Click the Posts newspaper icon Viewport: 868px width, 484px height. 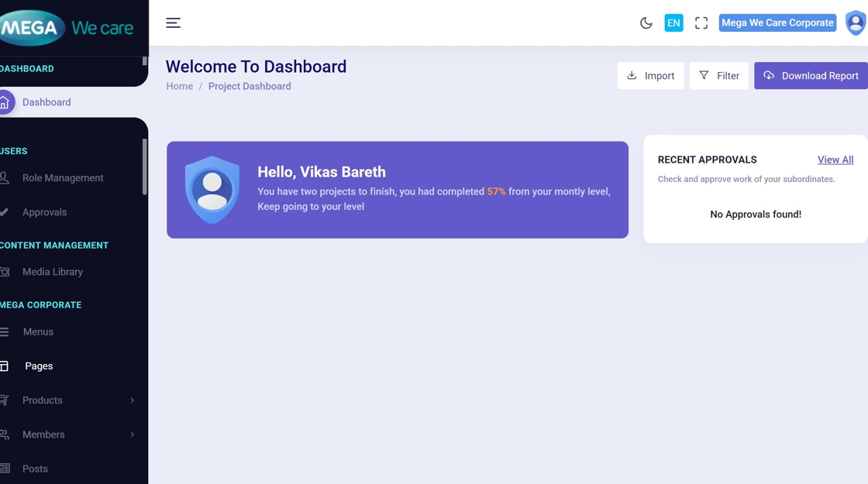[5, 469]
